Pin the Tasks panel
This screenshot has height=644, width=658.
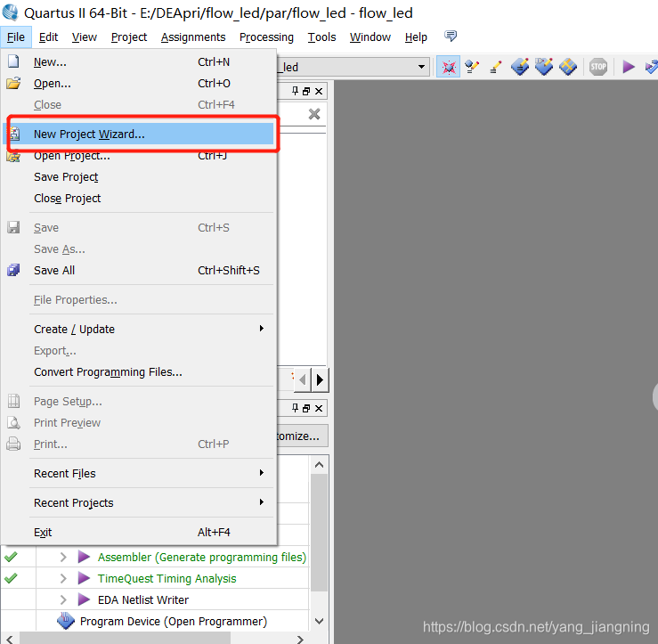pos(296,408)
